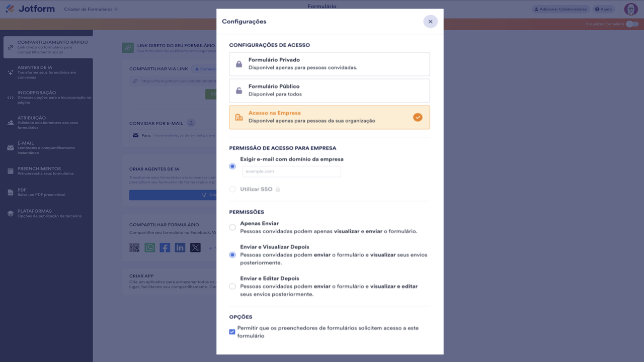Screen dimensions: 644x362
Task: Share the form via X icon
Action: [195, 247]
